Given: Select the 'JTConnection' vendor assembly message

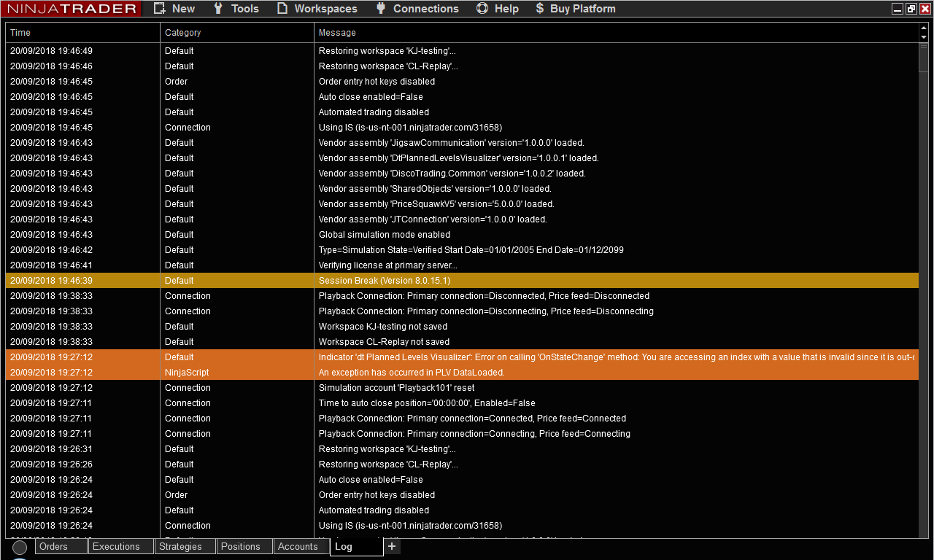Looking at the screenshot, I should 433,219.
